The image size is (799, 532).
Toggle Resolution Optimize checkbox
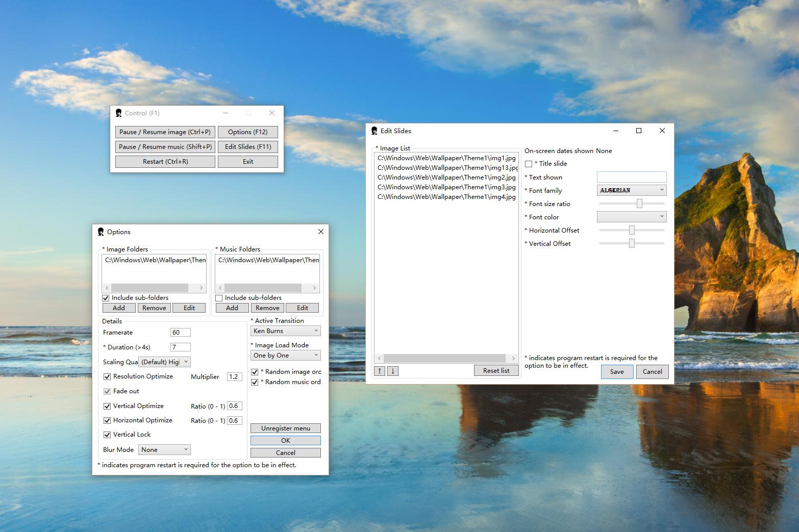point(107,376)
